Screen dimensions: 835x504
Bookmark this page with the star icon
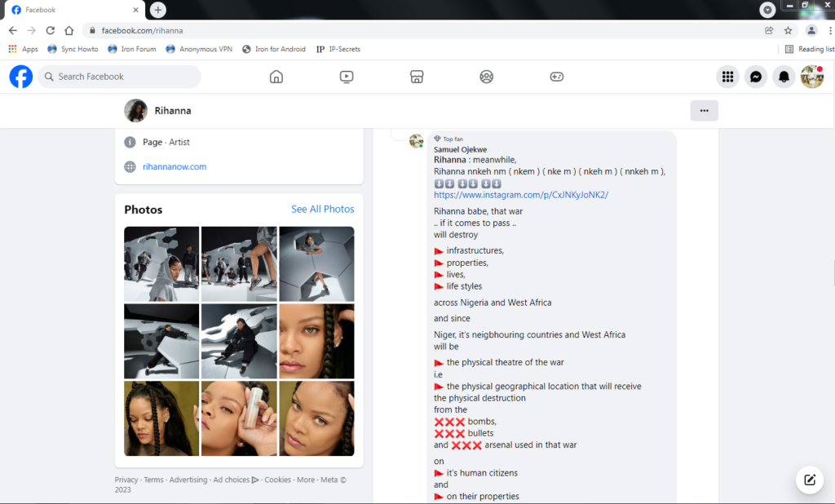click(x=789, y=30)
